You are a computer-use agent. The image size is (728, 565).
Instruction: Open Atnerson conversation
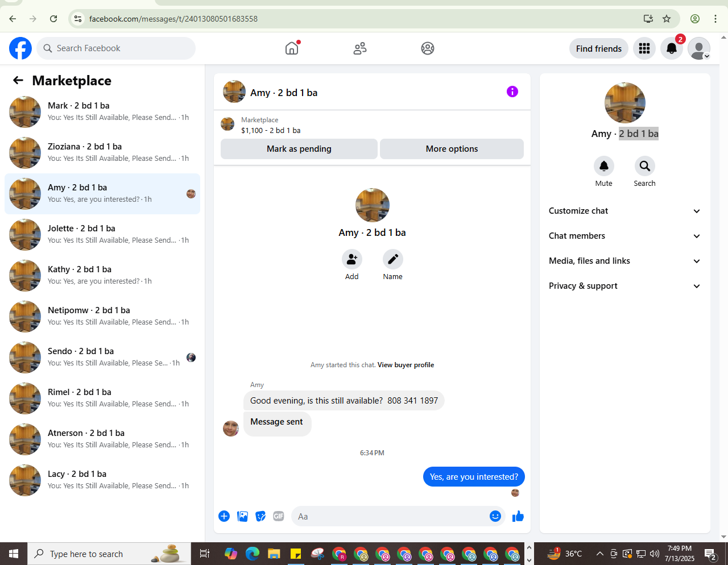(x=102, y=439)
